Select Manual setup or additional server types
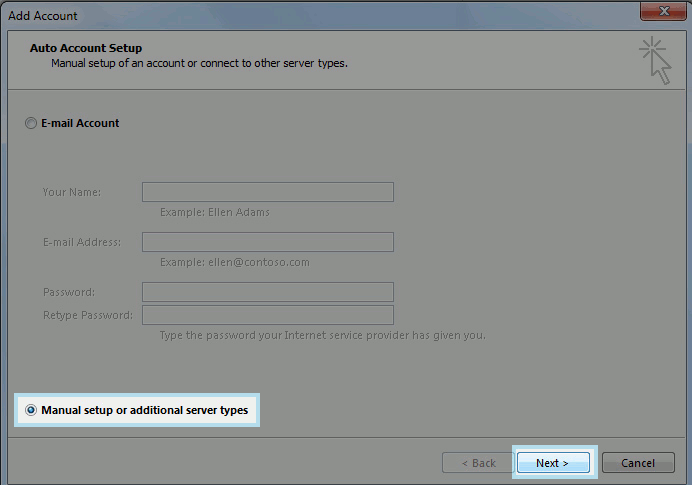The height and width of the screenshot is (485, 692). coord(31,410)
